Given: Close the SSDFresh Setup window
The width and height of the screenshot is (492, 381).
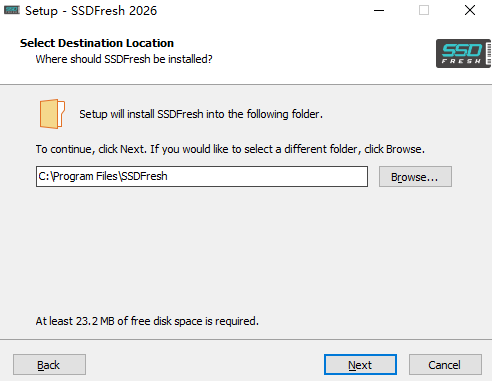Looking at the screenshot, I should click(470, 10).
